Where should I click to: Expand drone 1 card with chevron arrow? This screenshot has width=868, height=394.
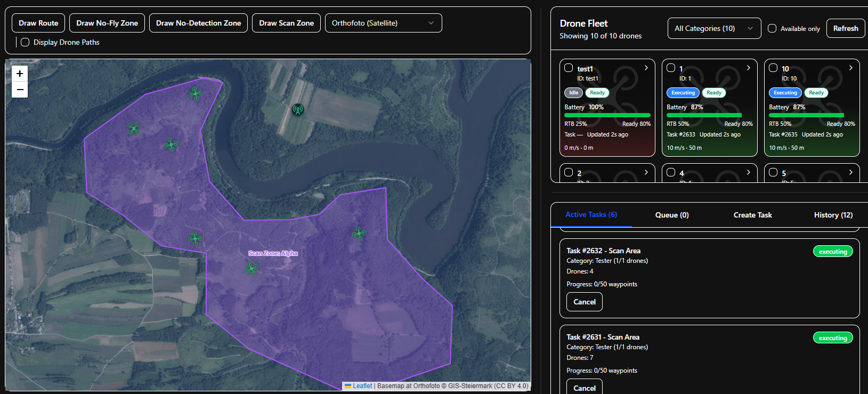click(748, 68)
